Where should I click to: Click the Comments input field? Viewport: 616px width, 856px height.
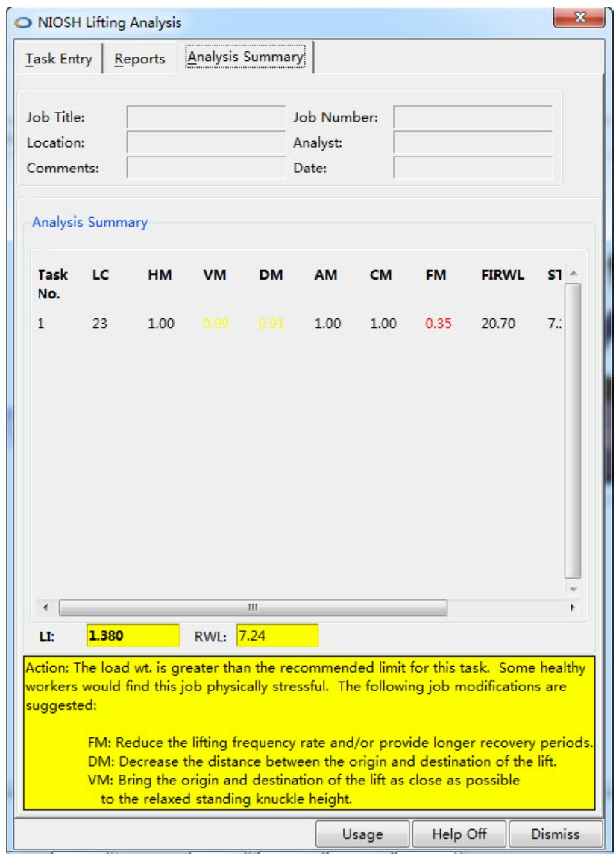coord(206,168)
